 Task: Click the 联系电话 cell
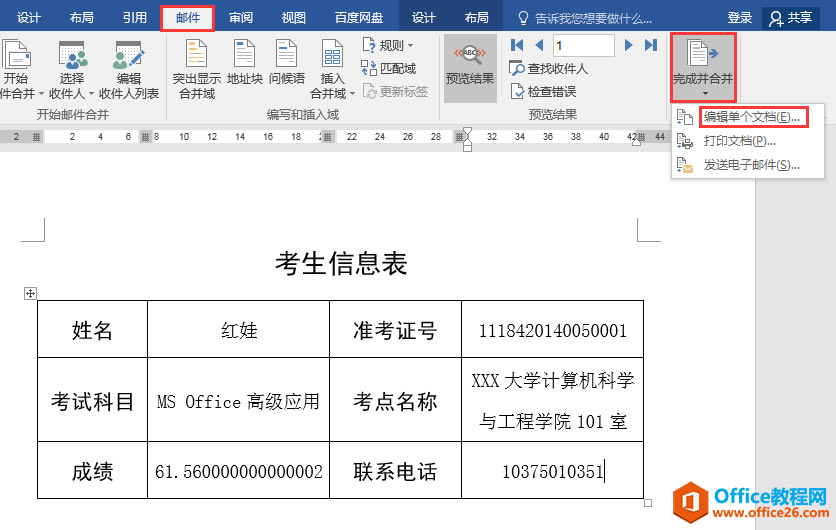[x=395, y=470]
